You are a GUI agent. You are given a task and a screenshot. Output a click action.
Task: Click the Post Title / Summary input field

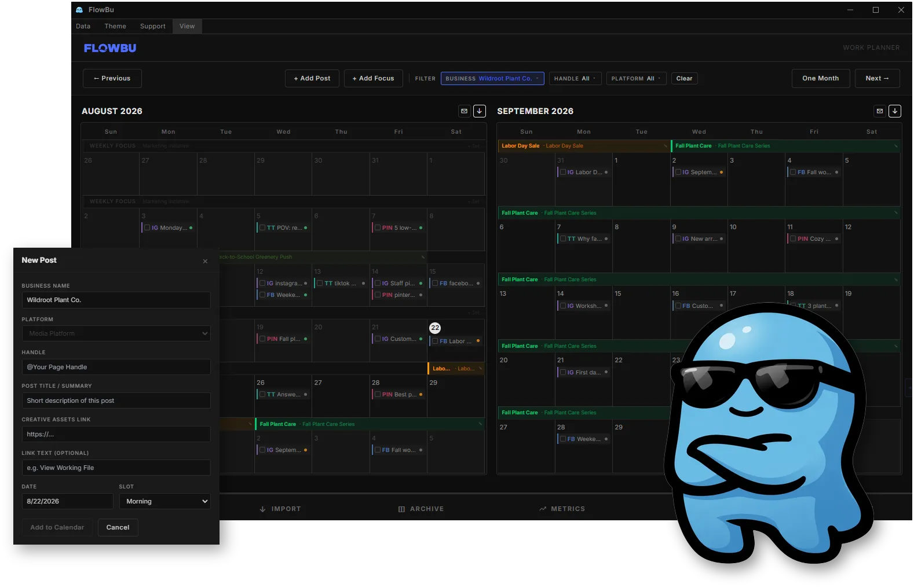point(116,400)
